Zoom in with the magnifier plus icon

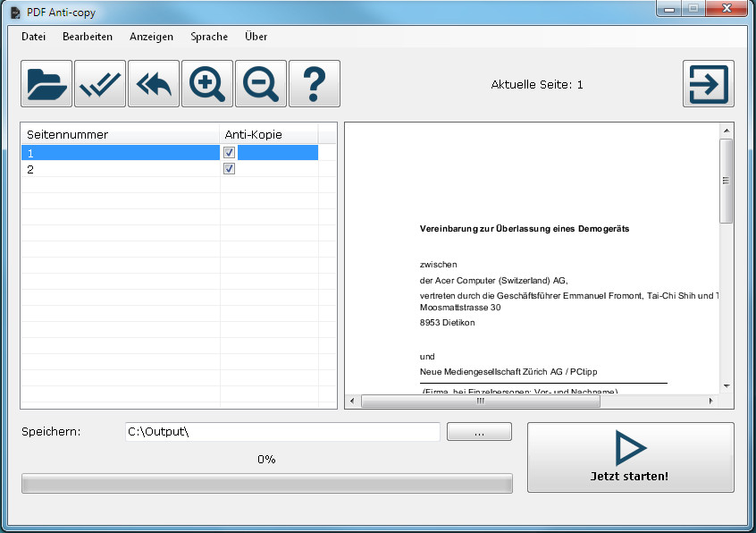click(x=206, y=84)
